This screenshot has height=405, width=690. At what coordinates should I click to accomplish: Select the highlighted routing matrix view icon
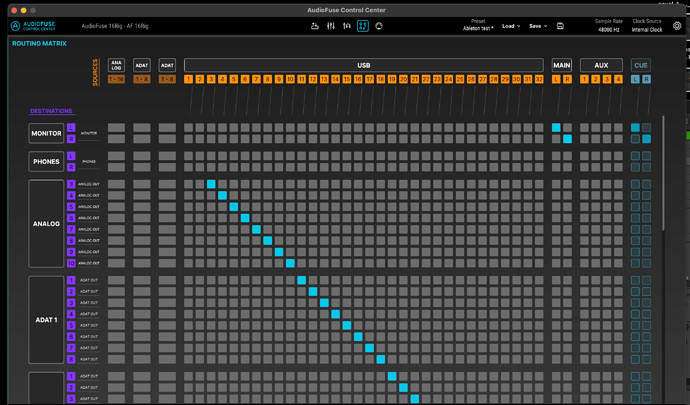click(363, 26)
